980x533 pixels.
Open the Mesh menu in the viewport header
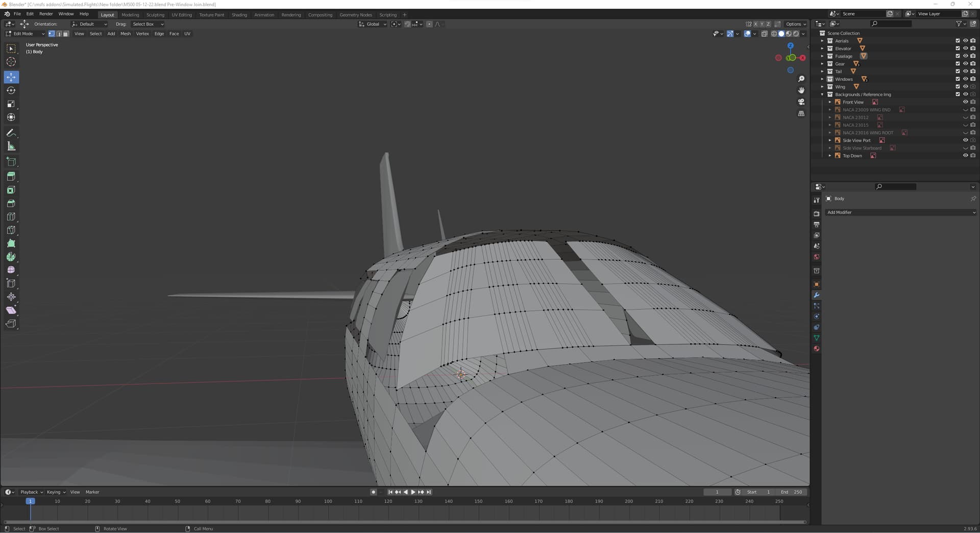(126, 34)
